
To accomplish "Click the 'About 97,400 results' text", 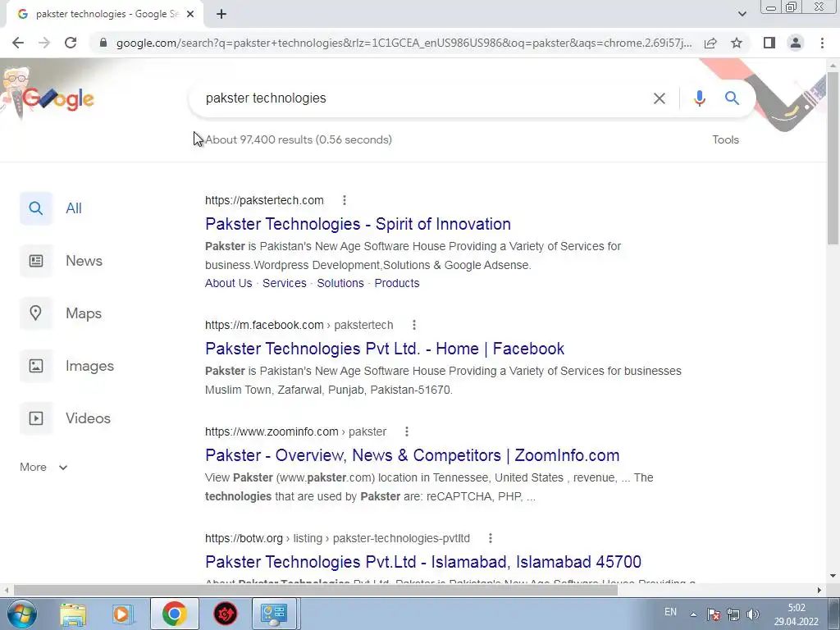I will 299,139.
